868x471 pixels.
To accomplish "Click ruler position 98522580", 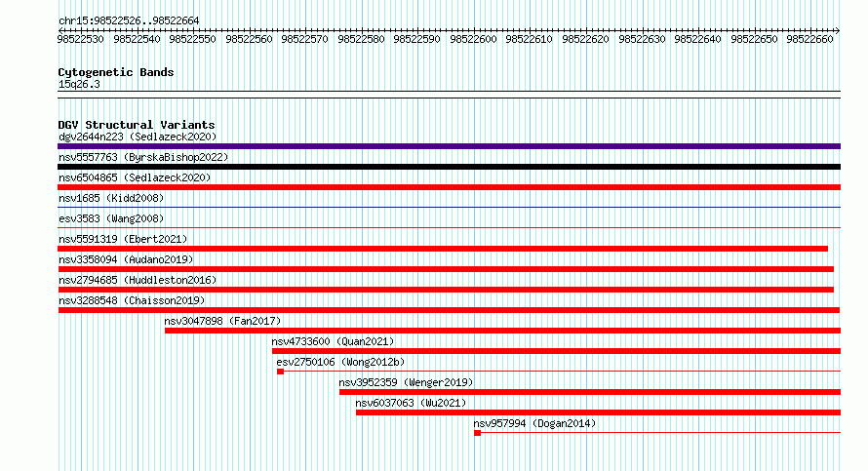I will tap(361, 39).
